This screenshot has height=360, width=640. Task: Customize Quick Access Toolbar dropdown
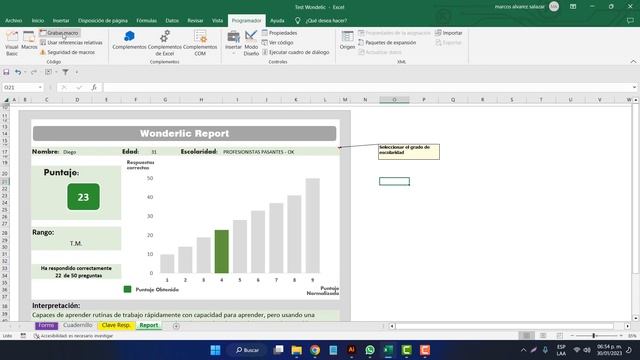click(x=76, y=72)
